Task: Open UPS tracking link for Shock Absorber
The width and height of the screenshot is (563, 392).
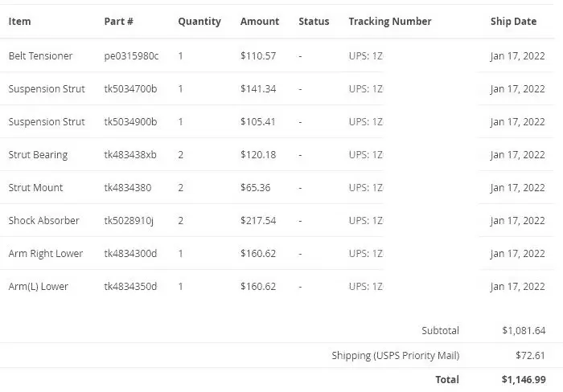Action: click(365, 221)
